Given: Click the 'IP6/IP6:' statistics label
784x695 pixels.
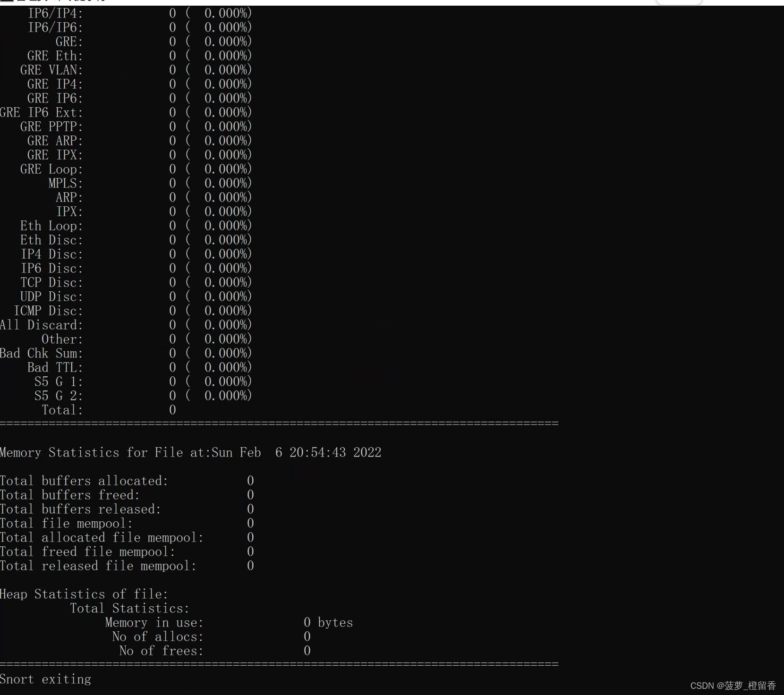Looking at the screenshot, I should click(x=55, y=27).
